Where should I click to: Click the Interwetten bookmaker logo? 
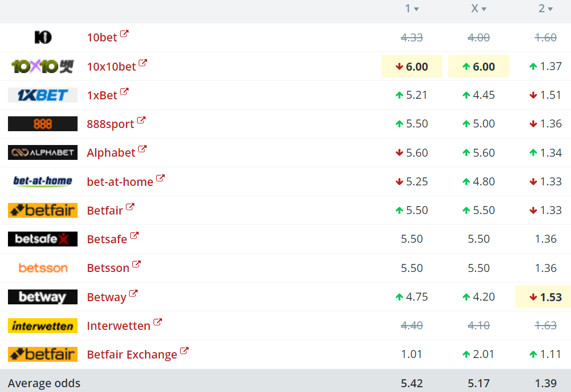(x=42, y=326)
